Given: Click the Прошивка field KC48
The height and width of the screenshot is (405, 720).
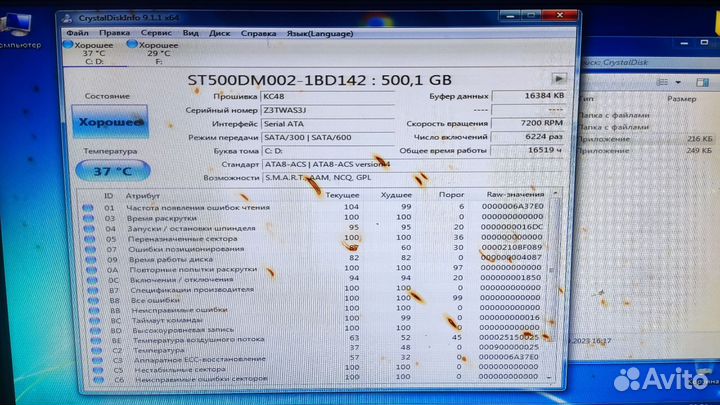Looking at the screenshot, I should click(x=328, y=96).
